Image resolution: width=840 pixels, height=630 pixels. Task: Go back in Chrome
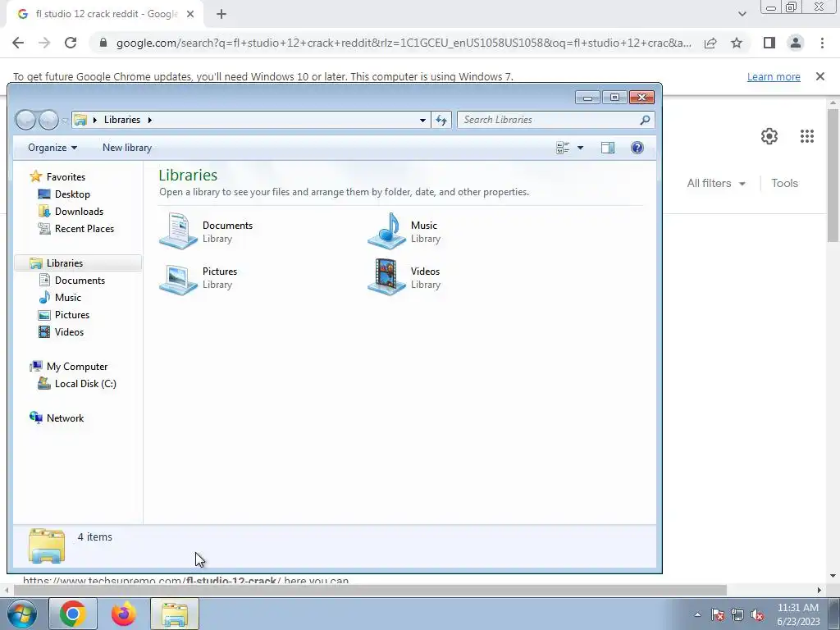(x=18, y=43)
